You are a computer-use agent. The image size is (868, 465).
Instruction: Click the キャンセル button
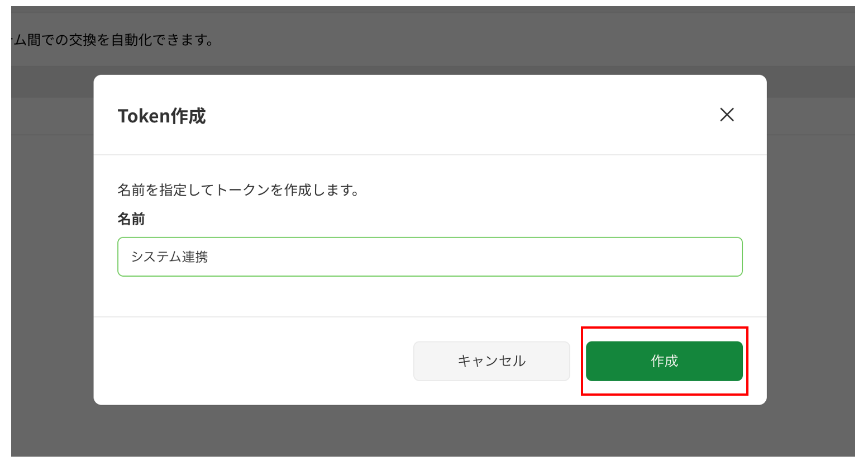(x=492, y=361)
